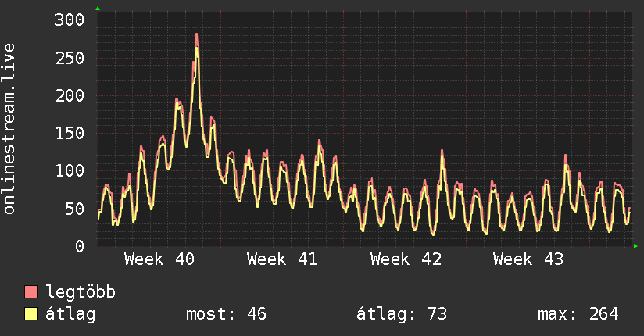
Task: Click the Week 43 axis label
Action: point(528,259)
